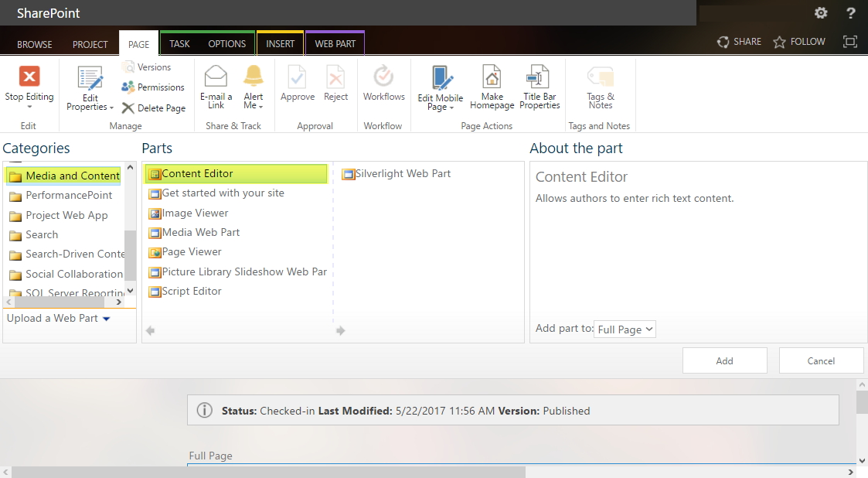Open Title Bar Properties
Image resolution: width=868 pixels, height=478 pixels.
pyautogui.click(x=540, y=87)
